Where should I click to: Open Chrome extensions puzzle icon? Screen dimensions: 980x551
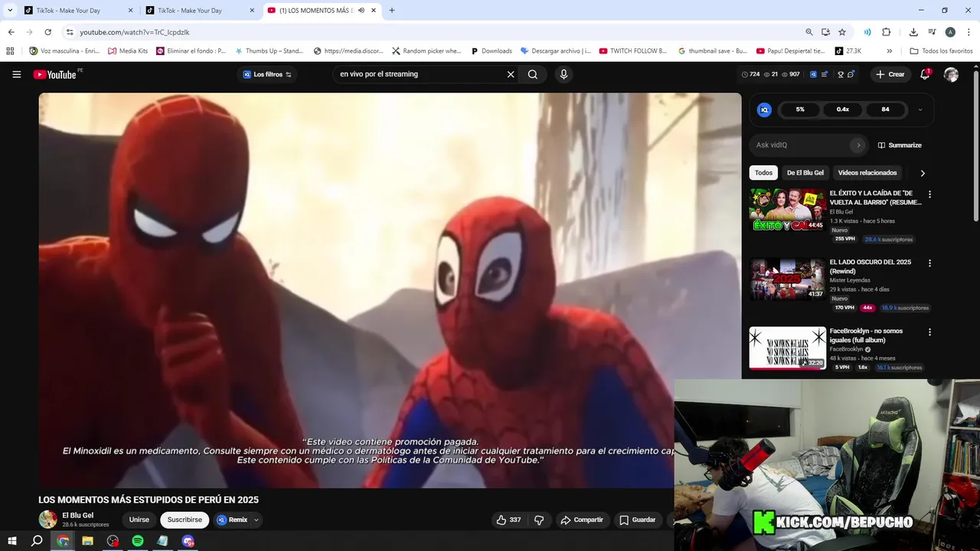point(887,32)
